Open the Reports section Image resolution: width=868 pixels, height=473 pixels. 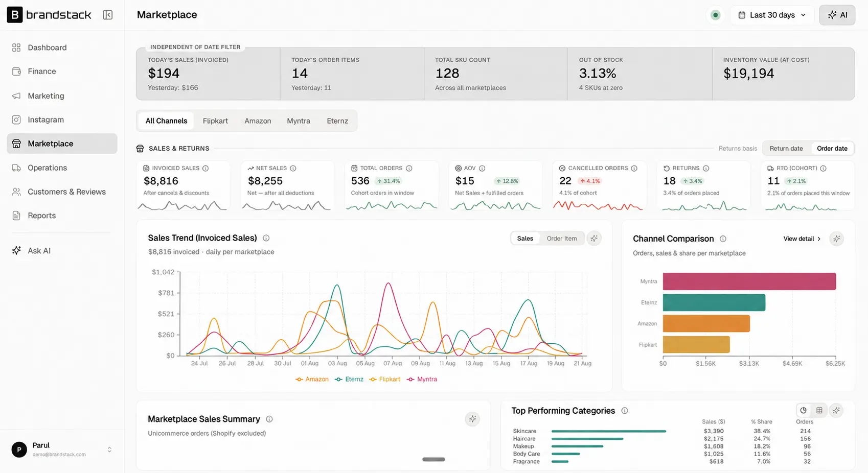62,216
